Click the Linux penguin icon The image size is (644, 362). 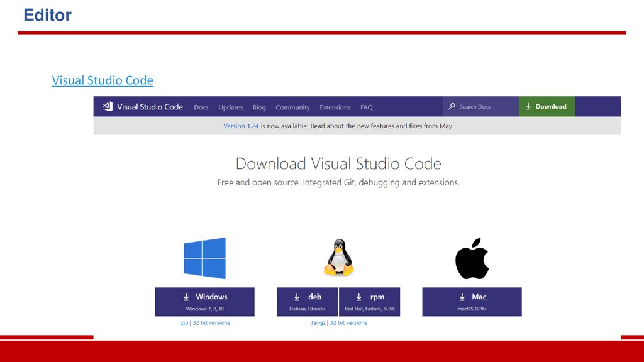[x=339, y=257]
